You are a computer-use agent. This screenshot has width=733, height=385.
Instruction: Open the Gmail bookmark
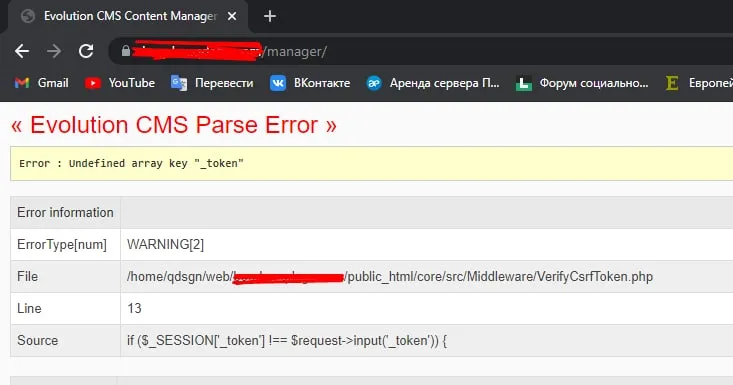coord(42,83)
